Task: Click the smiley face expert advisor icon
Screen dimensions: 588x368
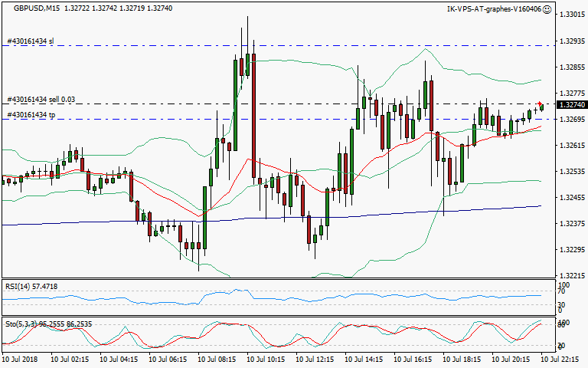Action: (x=547, y=9)
